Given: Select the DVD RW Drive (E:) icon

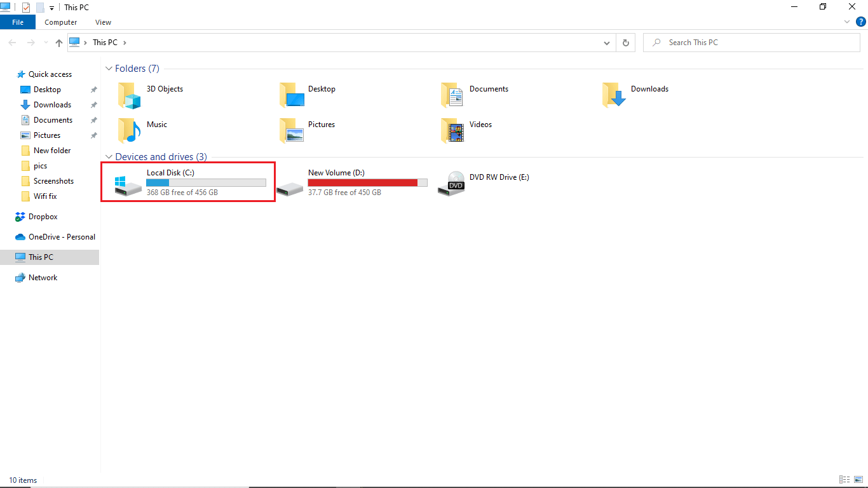Looking at the screenshot, I should (x=451, y=183).
